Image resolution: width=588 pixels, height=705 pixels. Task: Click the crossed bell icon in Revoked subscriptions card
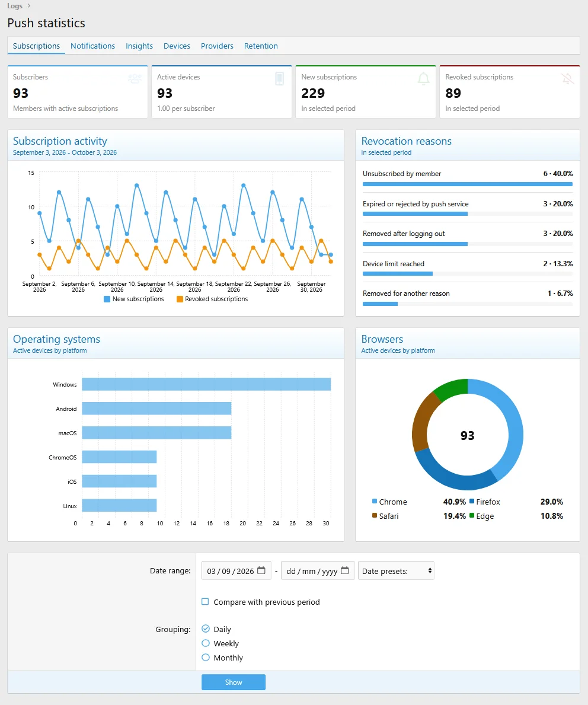pos(567,79)
